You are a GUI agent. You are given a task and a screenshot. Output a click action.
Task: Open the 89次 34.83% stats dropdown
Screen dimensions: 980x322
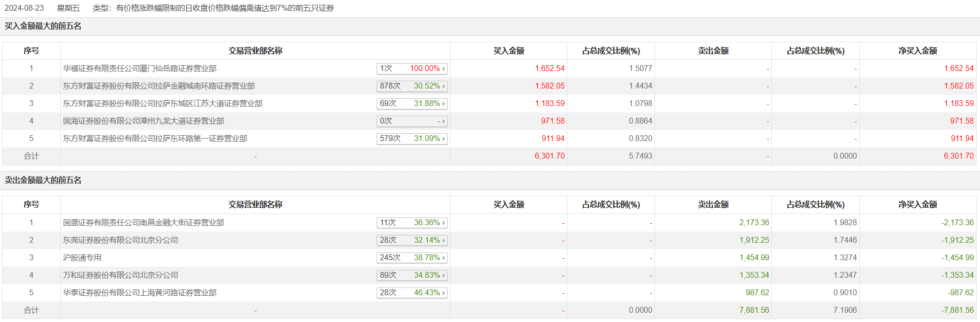(x=412, y=275)
